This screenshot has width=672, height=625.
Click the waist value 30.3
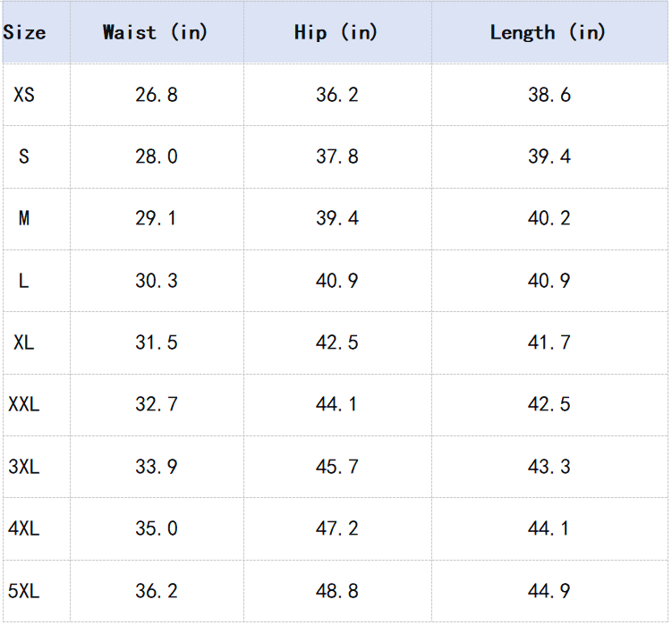pos(157,281)
